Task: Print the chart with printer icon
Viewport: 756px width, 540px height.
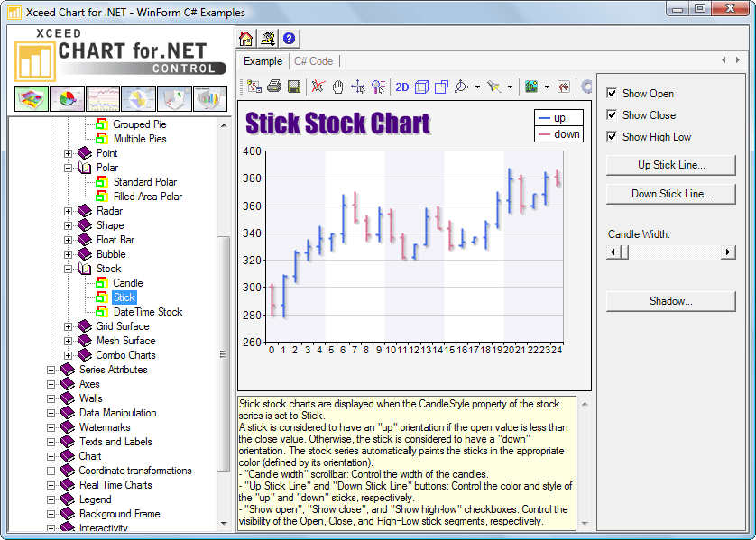Action: click(x=274, y=87)
